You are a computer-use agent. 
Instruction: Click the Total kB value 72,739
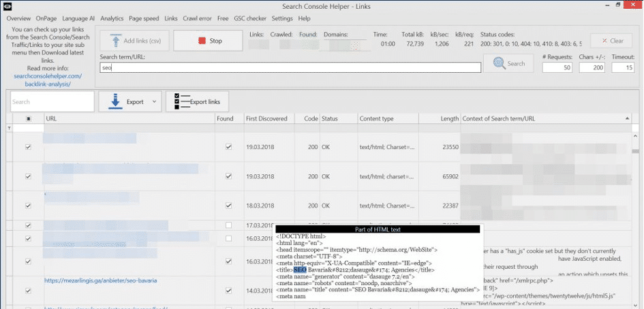tap(414, 44)
